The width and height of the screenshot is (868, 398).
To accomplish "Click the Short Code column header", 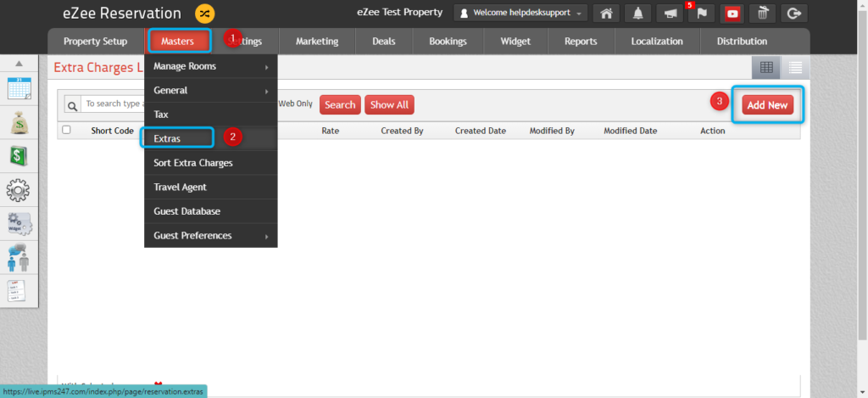I will 113,131.
